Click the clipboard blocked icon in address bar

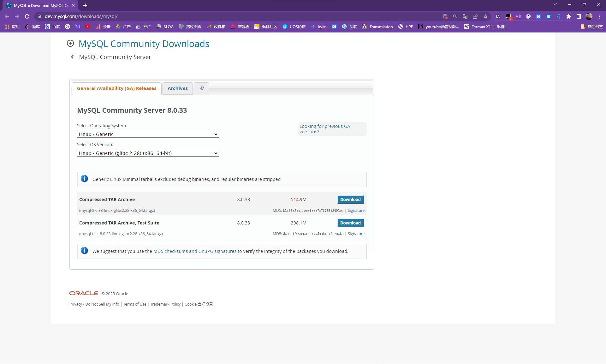[445, 16]
